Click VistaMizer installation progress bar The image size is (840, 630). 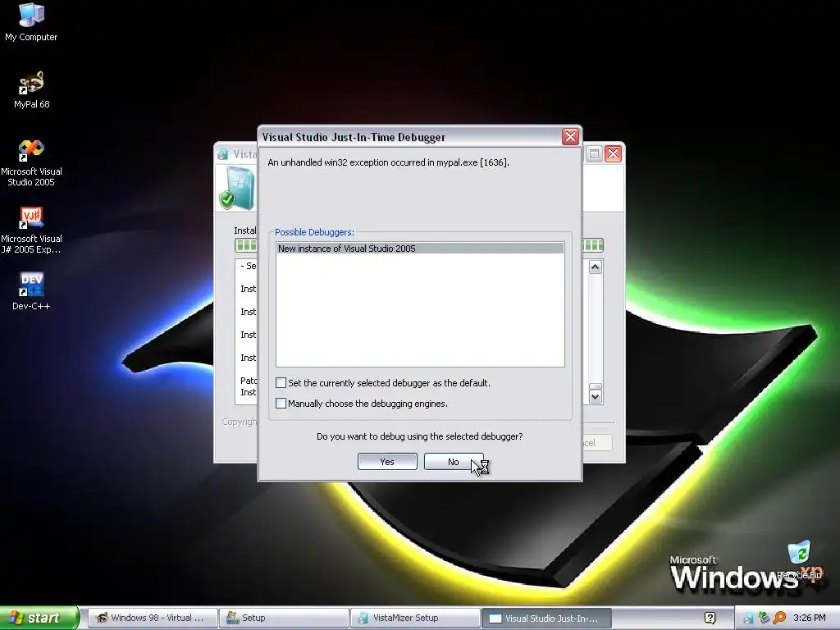(x=593, y=245)
